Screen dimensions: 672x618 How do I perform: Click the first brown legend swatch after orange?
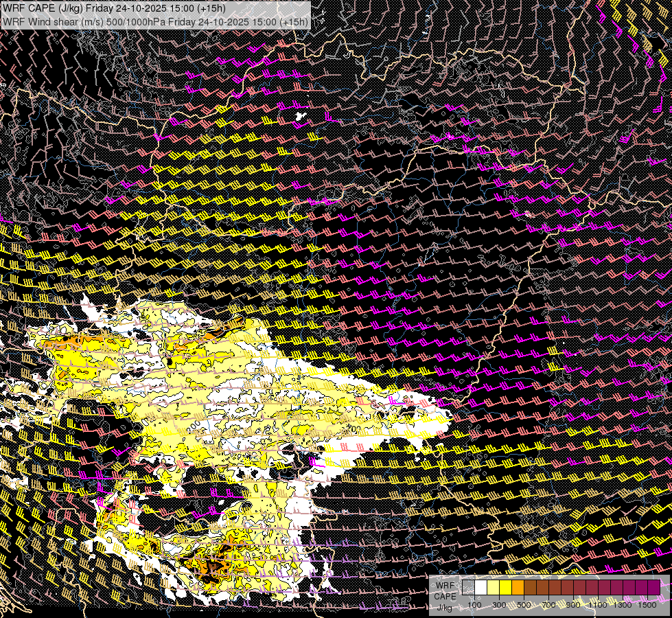[x=530, y=587]
